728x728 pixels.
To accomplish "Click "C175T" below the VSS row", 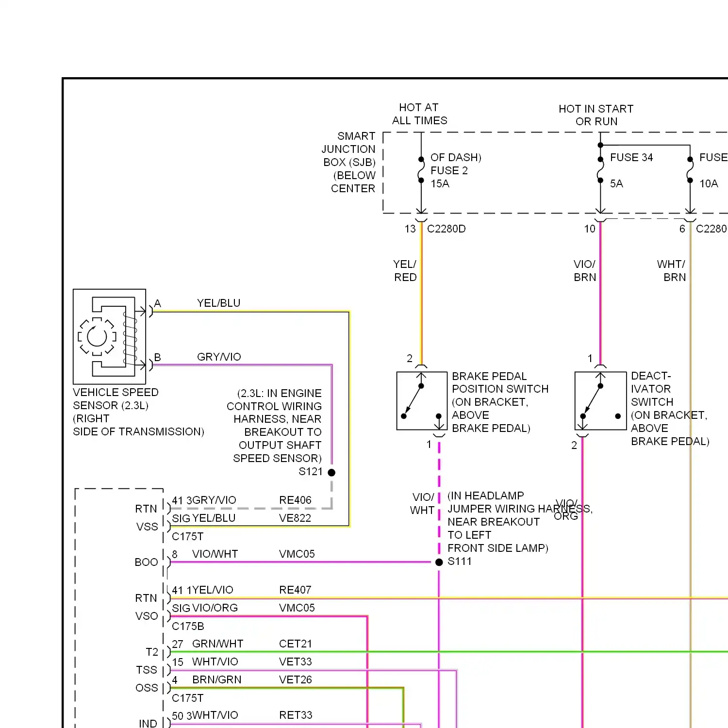I will pos(187,536).
